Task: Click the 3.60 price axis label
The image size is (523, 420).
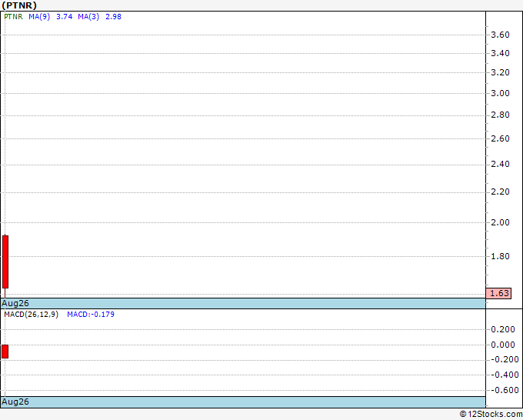Action: click(x=501, y=35)
